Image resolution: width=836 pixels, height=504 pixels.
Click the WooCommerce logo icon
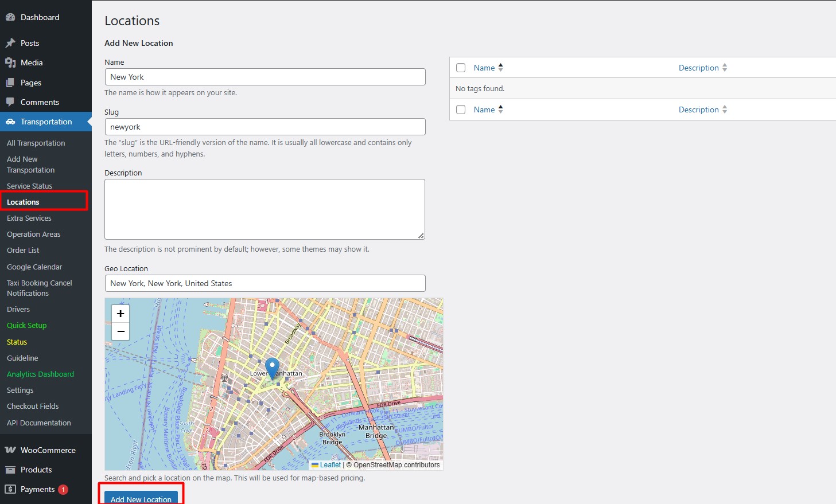coord(10,450)
